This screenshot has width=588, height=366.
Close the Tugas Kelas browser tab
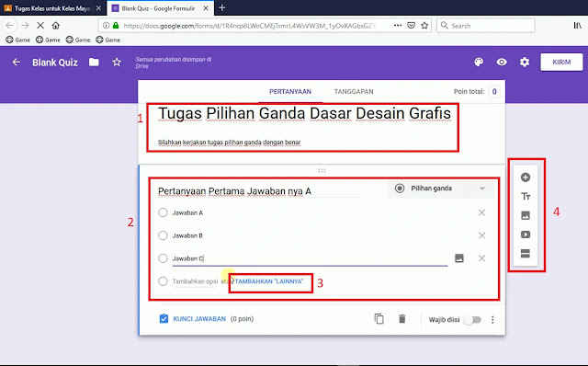(x=98, y=8)
